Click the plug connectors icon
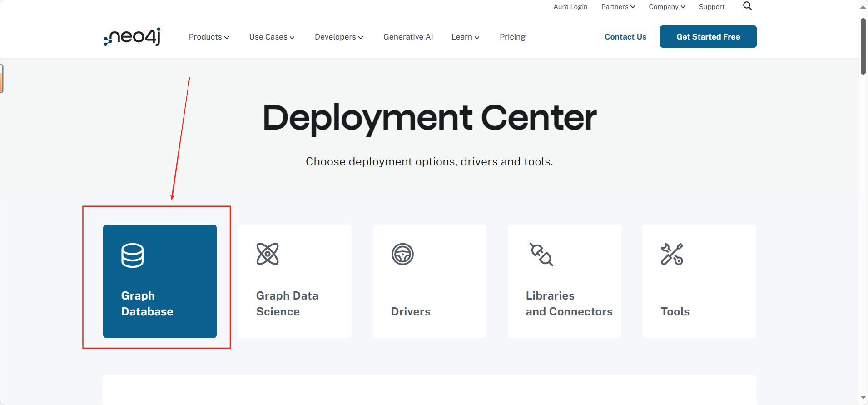This screenshot has height=405, width=868. tap(541, 254)
